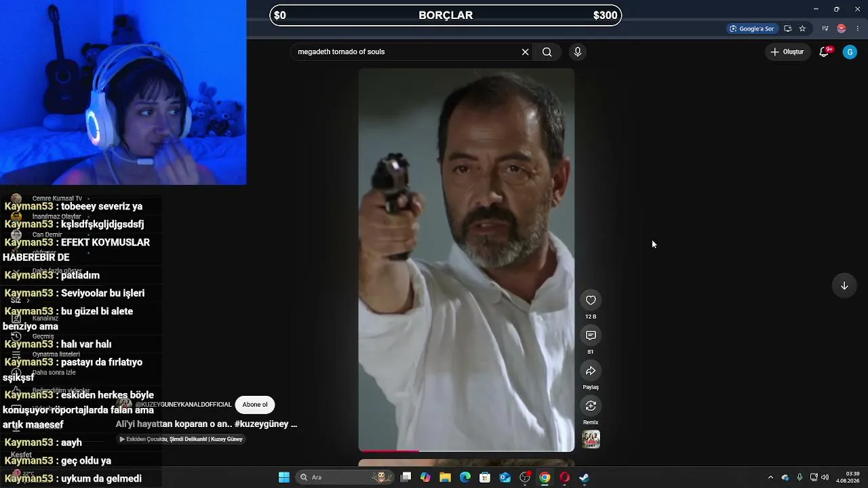The height and width of the screenshot is (488, 868).
Task: Go to the next Short with down arrow
Action: tap(844, 285)
